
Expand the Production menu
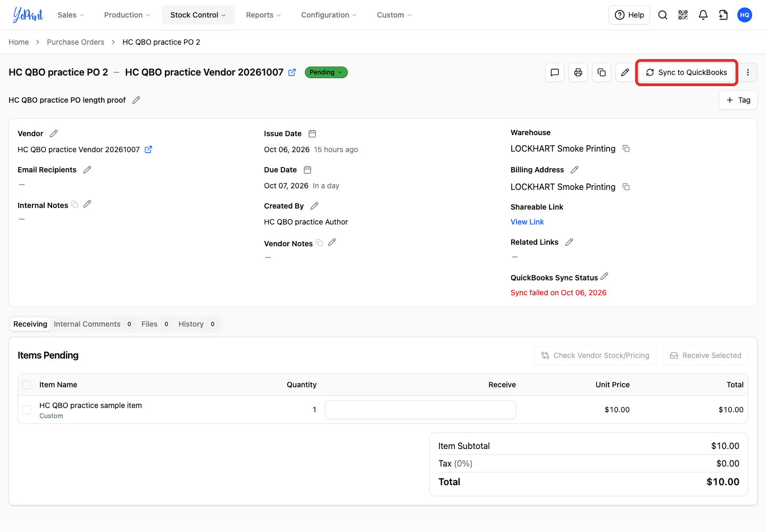[127, 15]
